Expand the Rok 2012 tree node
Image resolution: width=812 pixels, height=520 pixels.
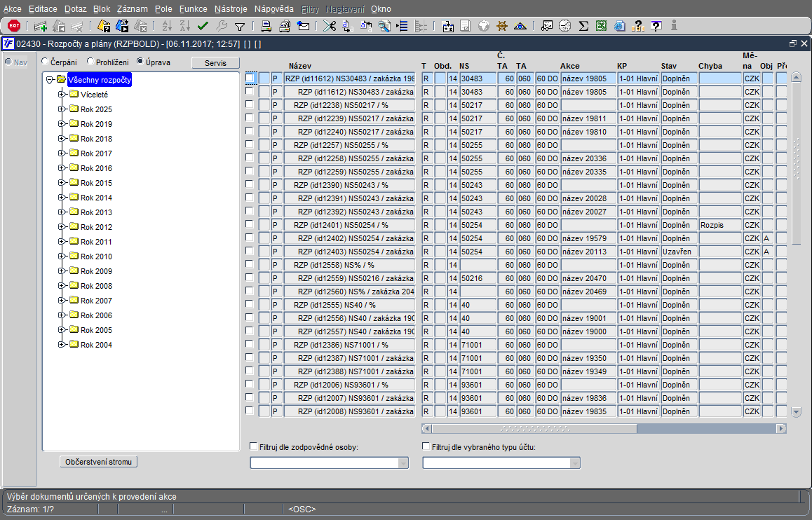62,226
